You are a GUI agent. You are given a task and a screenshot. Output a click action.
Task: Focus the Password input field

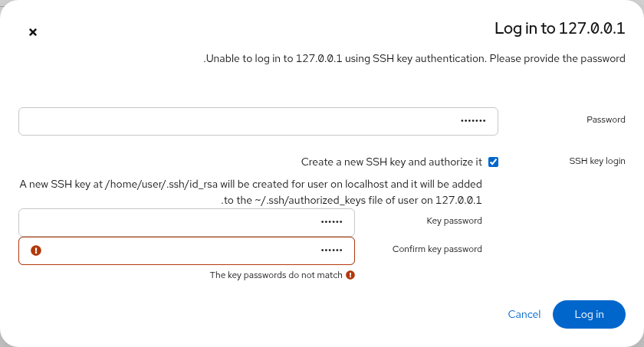(x=258, y=121)
